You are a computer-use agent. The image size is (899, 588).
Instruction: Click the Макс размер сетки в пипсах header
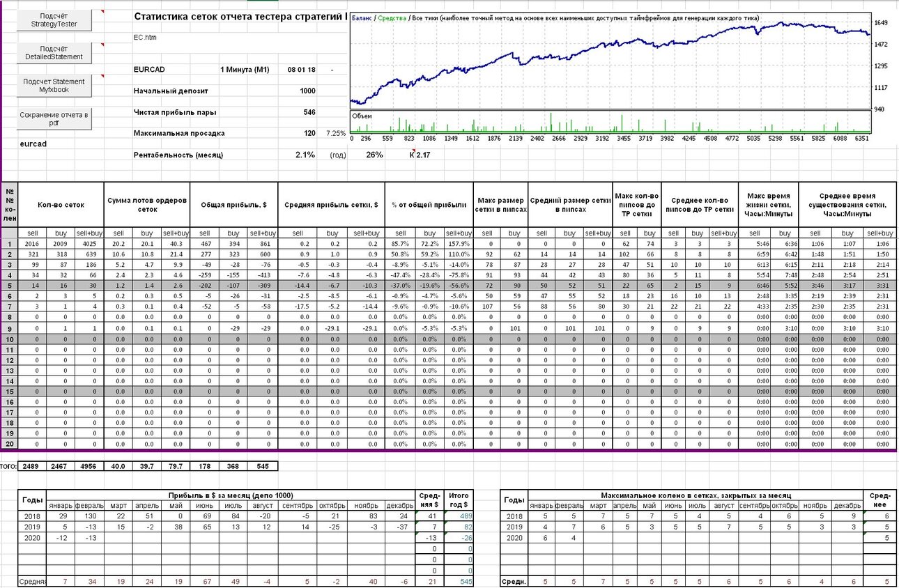pos(500,205)
